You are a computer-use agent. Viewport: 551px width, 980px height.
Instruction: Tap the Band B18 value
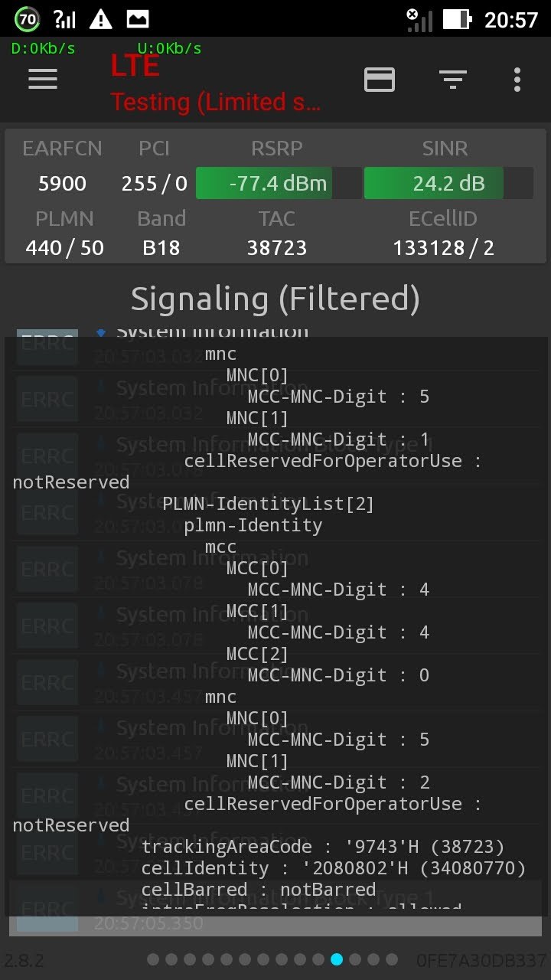(x=161, y=248)
